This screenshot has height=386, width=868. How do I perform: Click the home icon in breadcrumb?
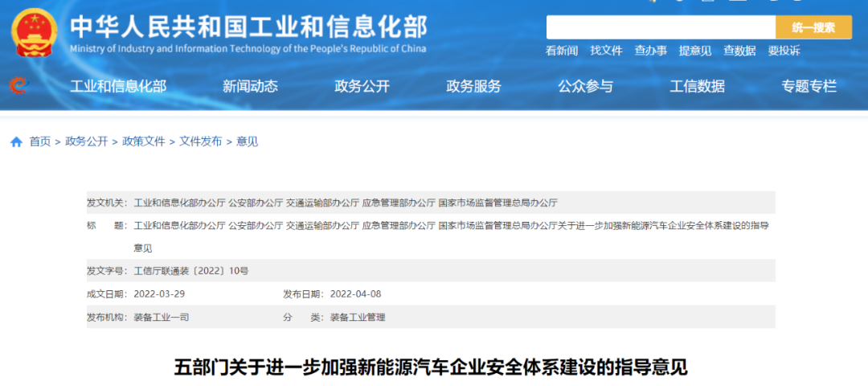point(17,142)
